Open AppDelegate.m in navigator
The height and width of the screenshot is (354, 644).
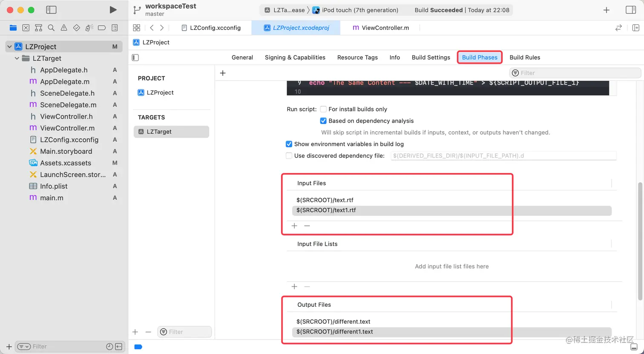pos(64,81)
